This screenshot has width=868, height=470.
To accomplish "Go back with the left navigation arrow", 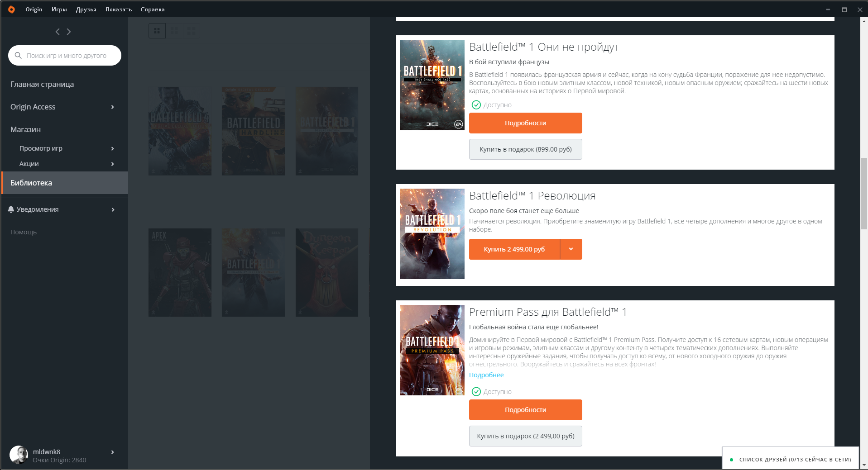I will click(x=58, y=32).
